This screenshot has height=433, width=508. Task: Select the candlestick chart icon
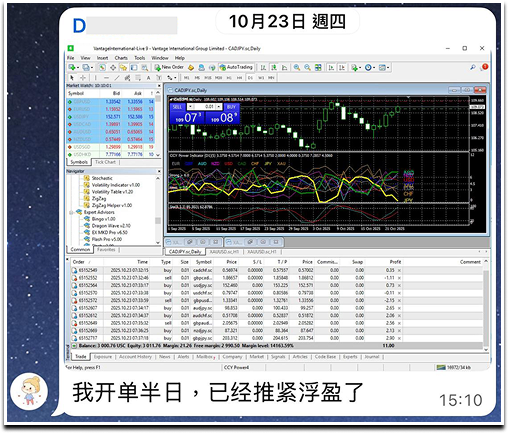pyautogui.click(x=274, y=67)
